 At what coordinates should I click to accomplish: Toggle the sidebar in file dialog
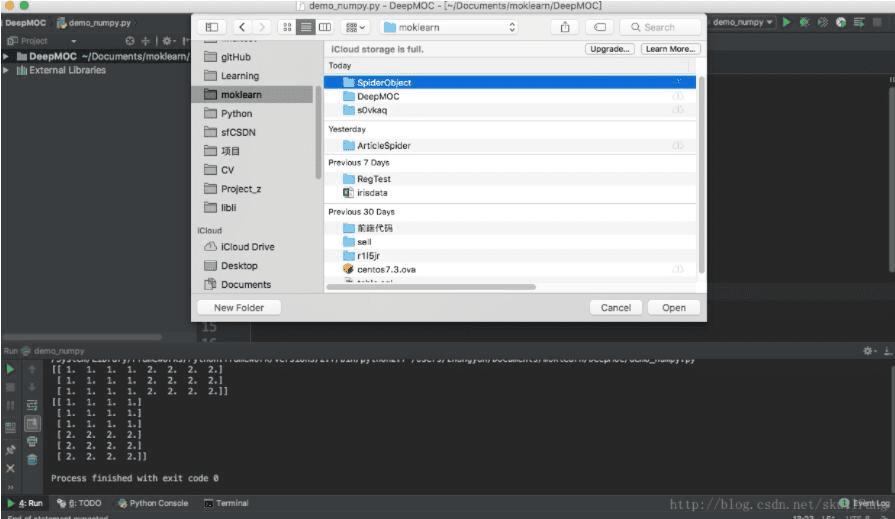(x=212, y=27)
